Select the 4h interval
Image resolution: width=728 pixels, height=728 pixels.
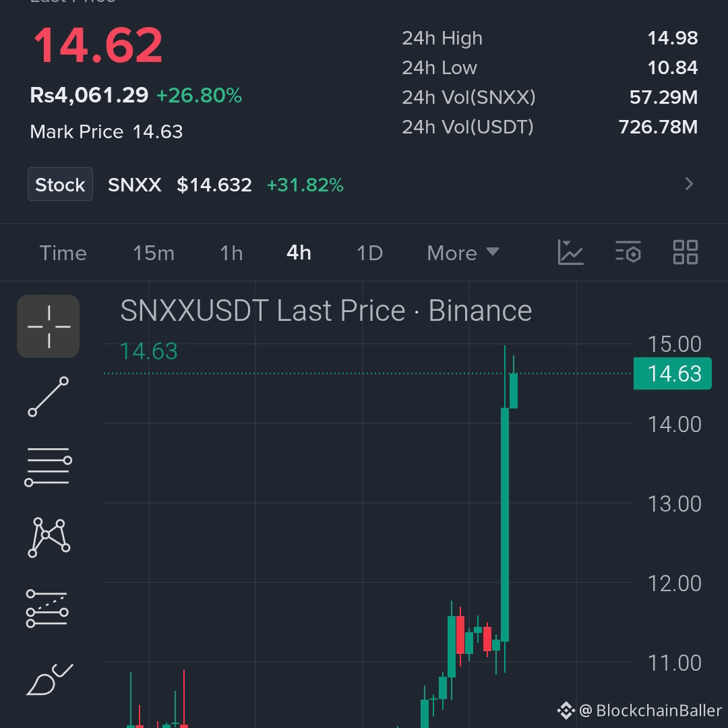point(299,253)
